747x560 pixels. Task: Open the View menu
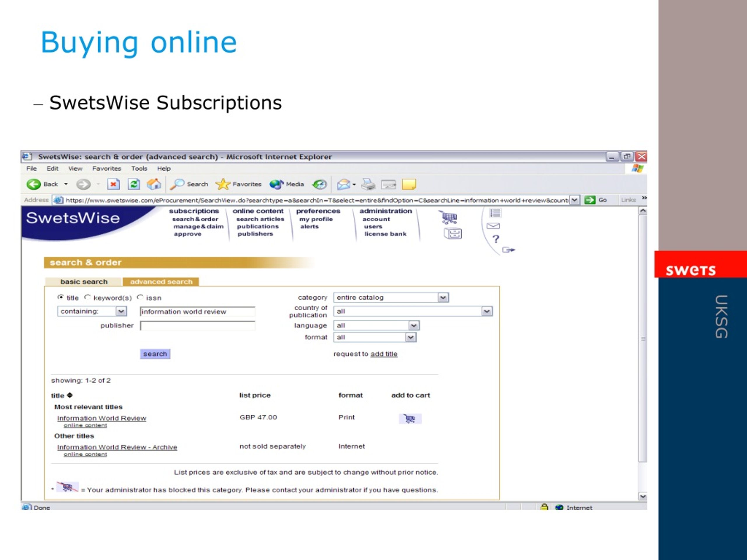point(75,169)
